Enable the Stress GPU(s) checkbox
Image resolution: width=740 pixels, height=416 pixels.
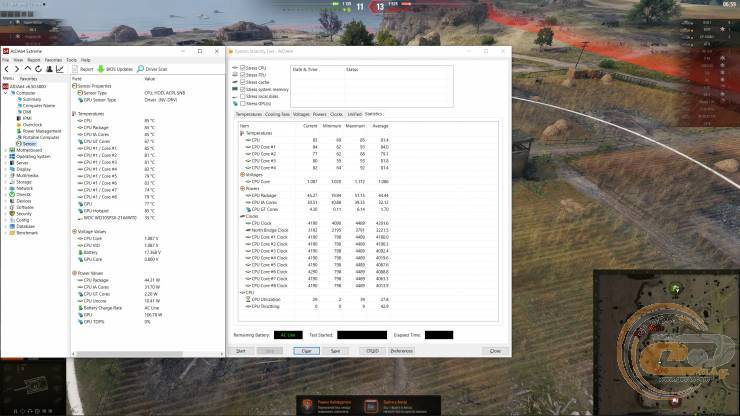coord(243,103)
